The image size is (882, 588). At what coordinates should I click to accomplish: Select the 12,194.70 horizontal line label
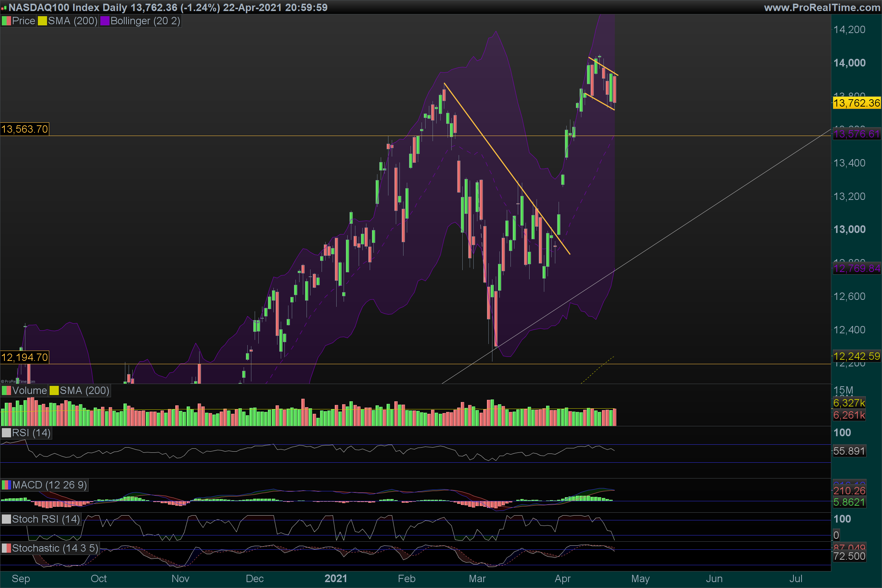(25, 357)
